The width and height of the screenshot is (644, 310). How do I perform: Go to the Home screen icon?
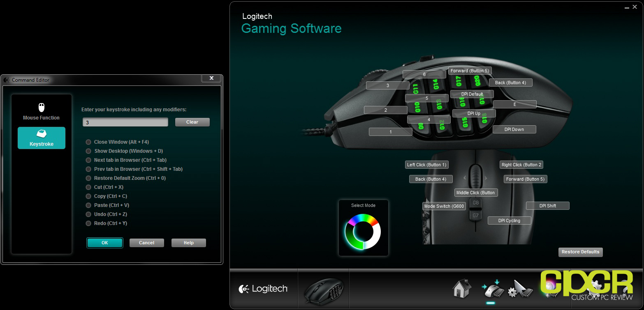tap(462, 288)
